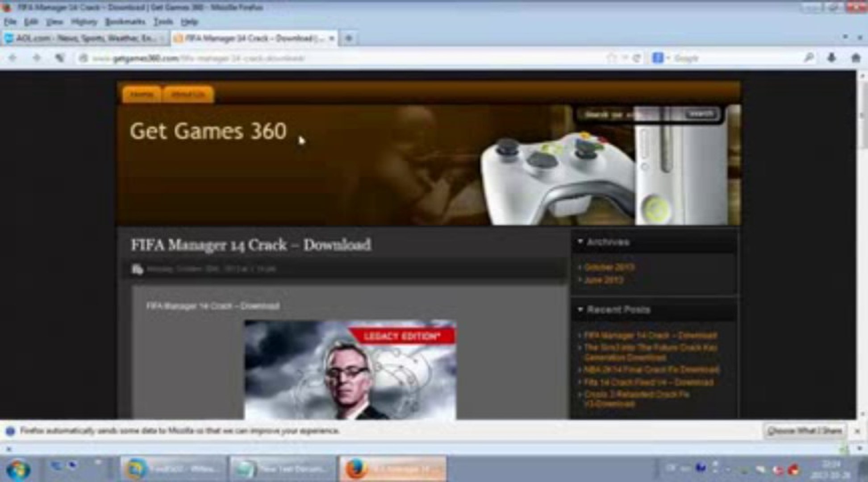This screenshot has height=482, width=868.
Task: Click the reload page icon
Action: (637, 58)
